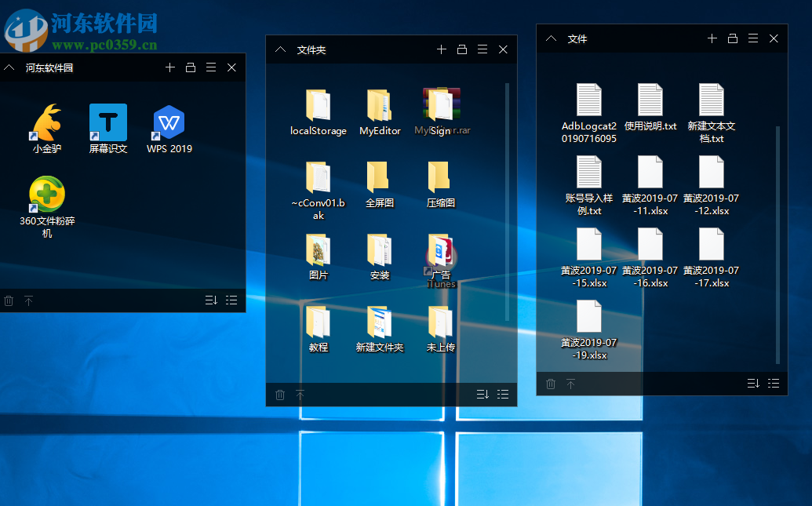812x506 pixels.
Task: Open 360文件粉碎机 shortcut
Action: click(46, 195)
